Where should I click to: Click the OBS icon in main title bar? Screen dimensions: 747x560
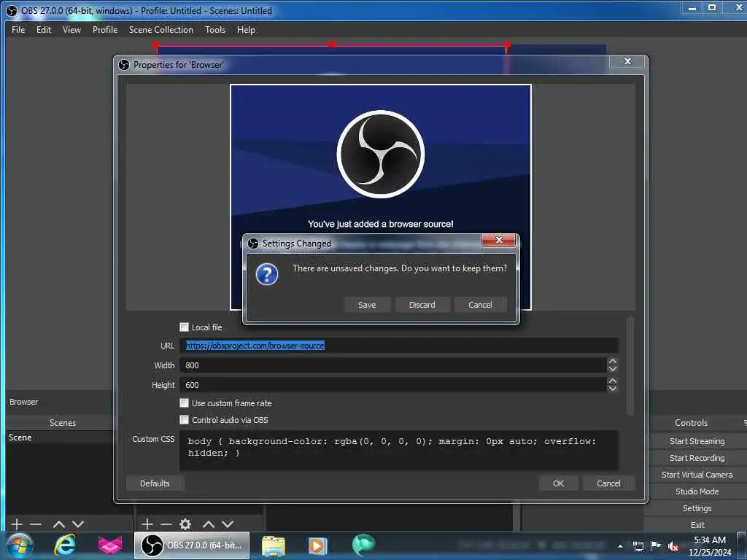pos(11,10)
